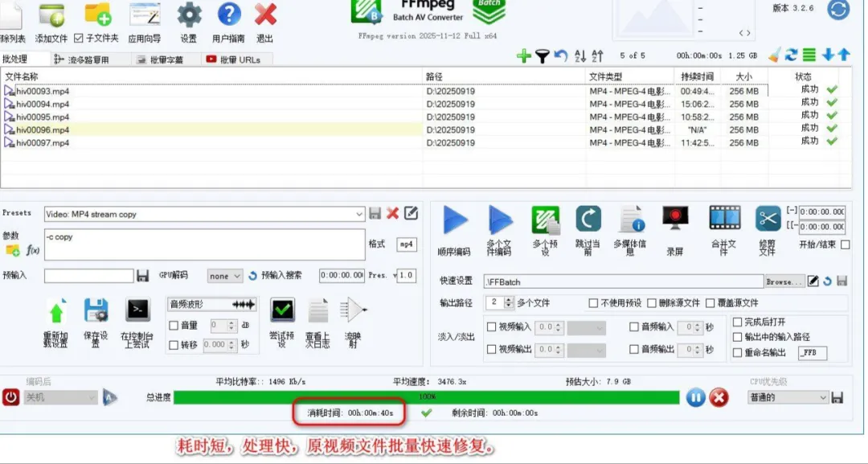Screen dimensions: 868x464
Task: Click 多个预设 multiple presets icon
Action: (545, 220)
